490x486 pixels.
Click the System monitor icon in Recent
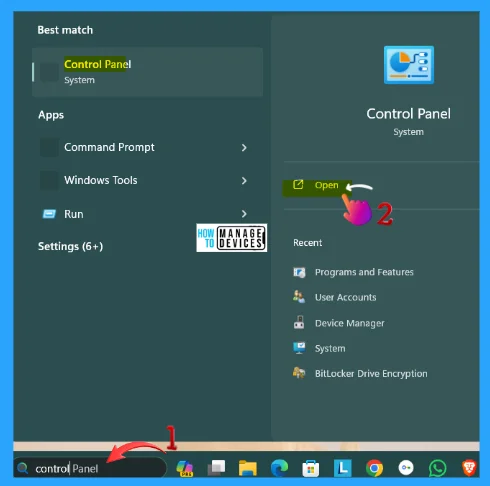click(299, 348)
